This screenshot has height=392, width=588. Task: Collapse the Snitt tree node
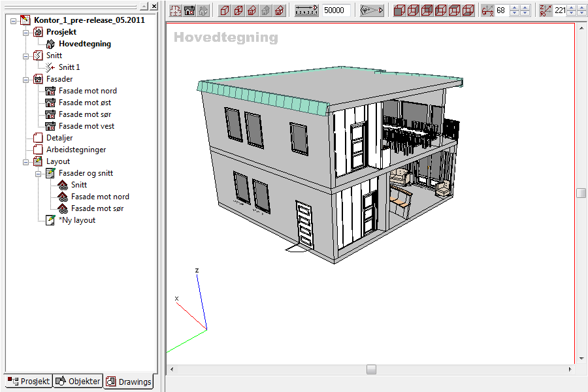(x=26, y=56)
